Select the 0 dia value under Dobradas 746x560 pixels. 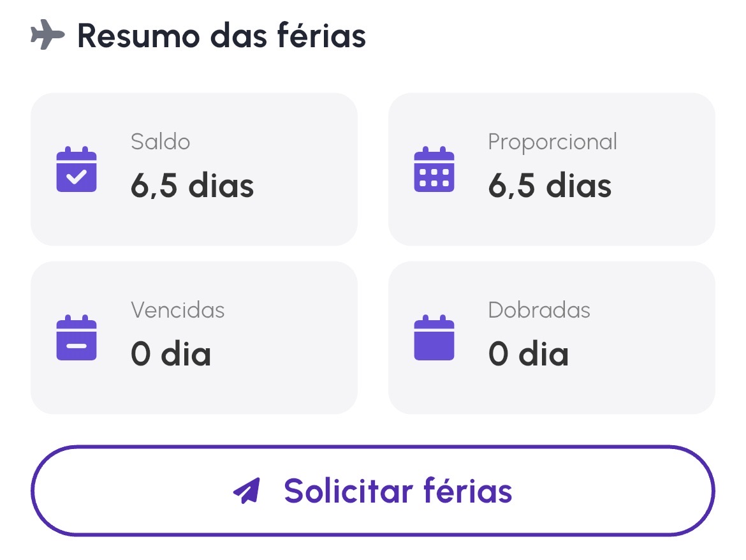(x=528, y=355)
